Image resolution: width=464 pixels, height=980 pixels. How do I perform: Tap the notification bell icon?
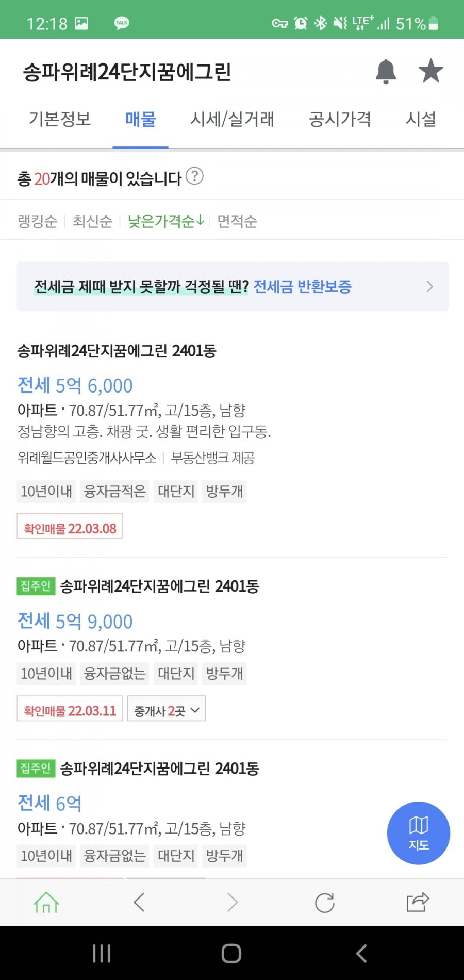[386, 71]
